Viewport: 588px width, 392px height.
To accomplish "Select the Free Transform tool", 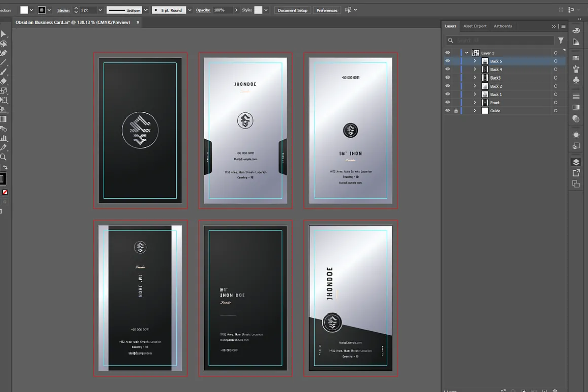I will pyautogui.click(x=3, y=100).
